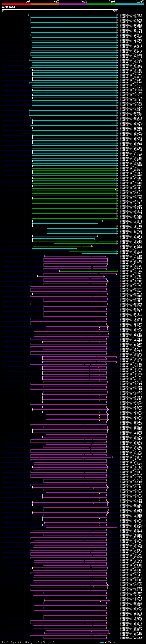This screenshot has height=644, width=146.
Task: Select hit UniRef100_Q1KUU8
Action: point(131,156)
